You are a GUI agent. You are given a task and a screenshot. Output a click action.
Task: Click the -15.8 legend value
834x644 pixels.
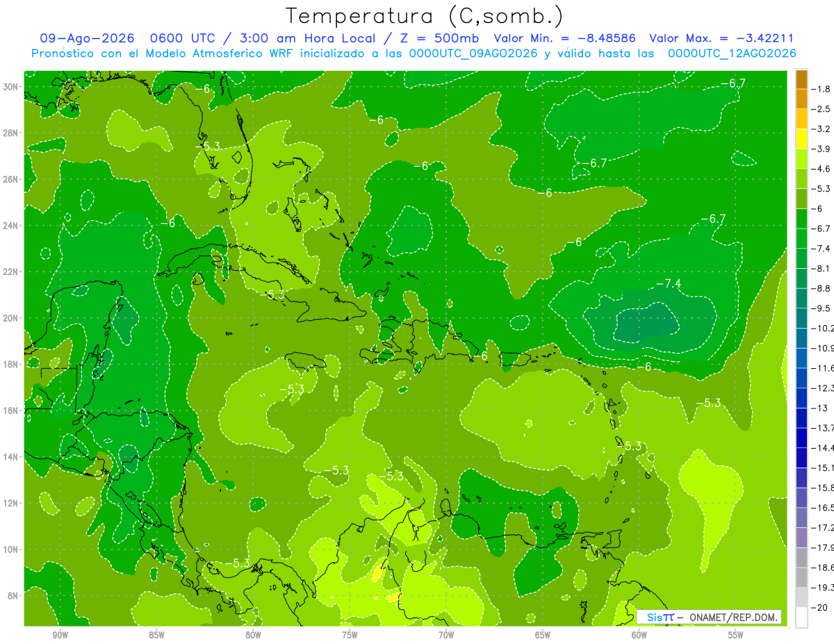pyautogui.click(x=823, y=488)
